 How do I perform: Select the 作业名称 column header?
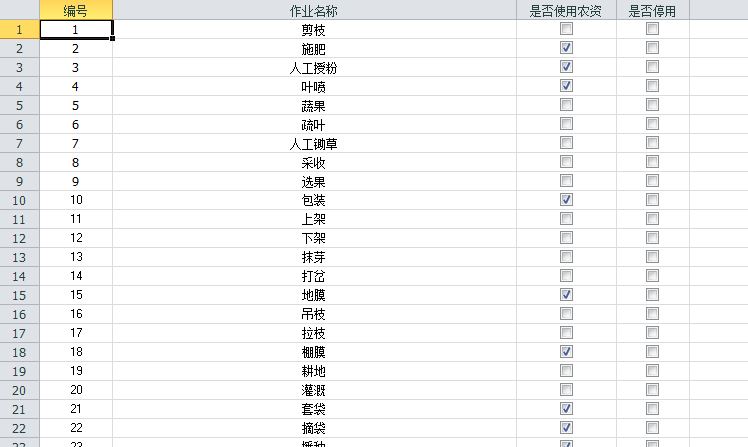point(314,10)
